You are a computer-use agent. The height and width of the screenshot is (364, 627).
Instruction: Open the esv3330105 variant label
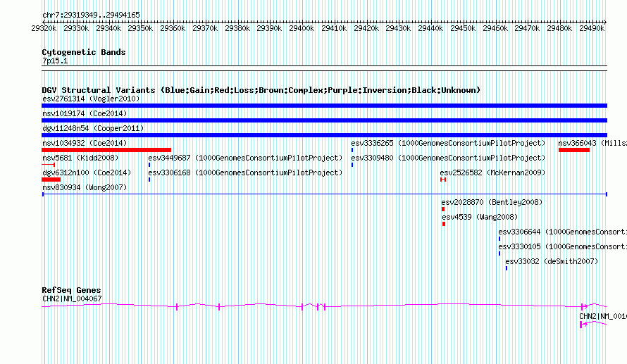click(563, 246)
